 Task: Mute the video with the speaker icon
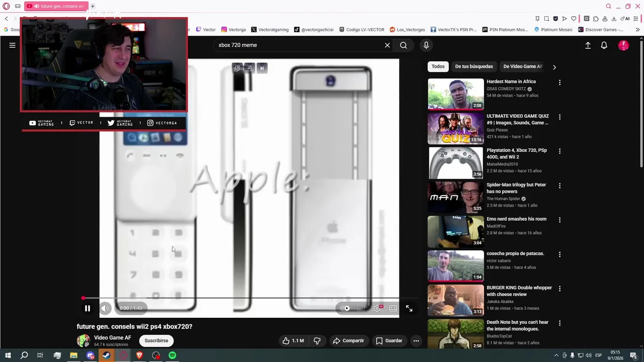pos(105,308)
